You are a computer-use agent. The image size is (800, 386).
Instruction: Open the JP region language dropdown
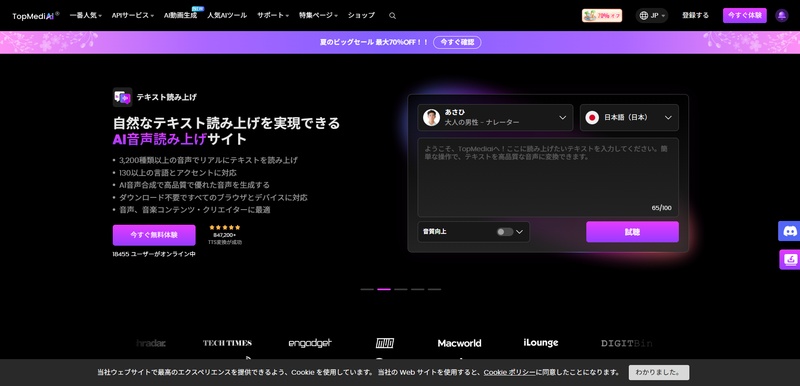click(x=652, y=16)
